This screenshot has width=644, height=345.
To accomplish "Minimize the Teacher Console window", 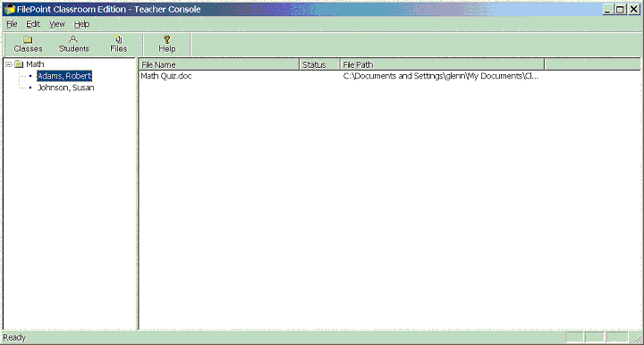I will click(x=608, y=10).
